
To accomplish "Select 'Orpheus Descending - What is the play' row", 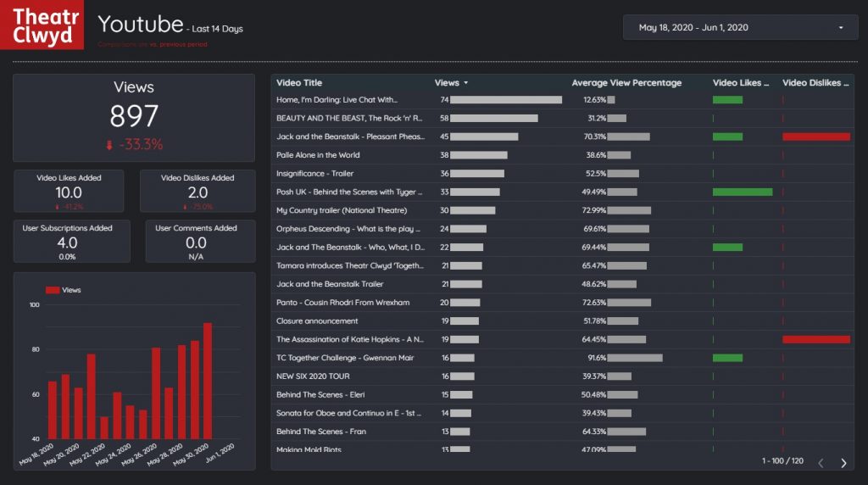I will [x=563, y=229].
